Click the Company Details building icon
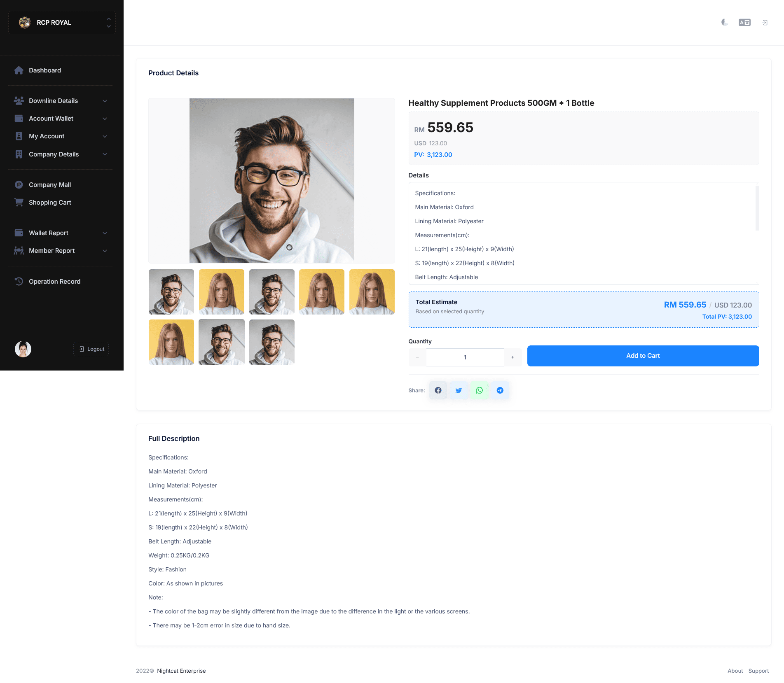 19,154
